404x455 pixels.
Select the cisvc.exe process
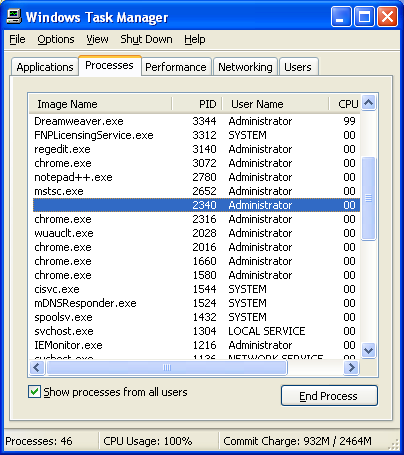(196, 289)
